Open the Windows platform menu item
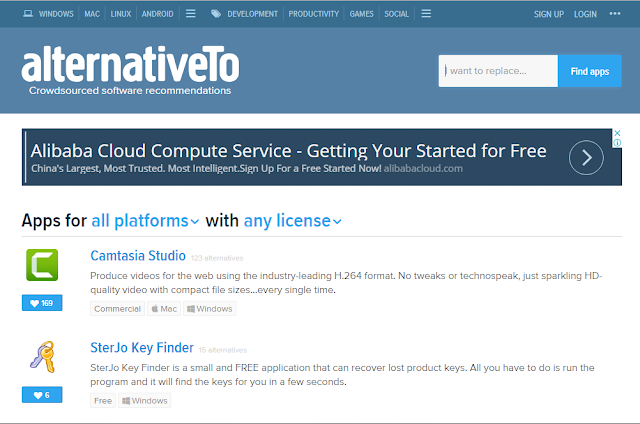Image resolution: width=640 pixels, height=424 pixels. [56, 14]
